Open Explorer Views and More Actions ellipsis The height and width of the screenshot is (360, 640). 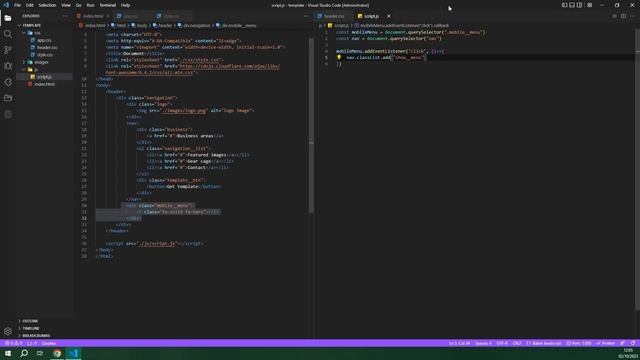(65, 16)
